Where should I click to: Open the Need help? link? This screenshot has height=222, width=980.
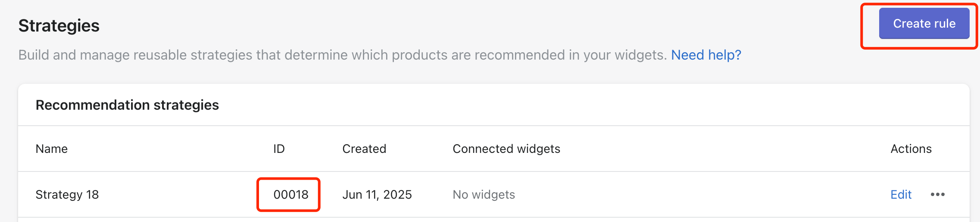point(706,55)
